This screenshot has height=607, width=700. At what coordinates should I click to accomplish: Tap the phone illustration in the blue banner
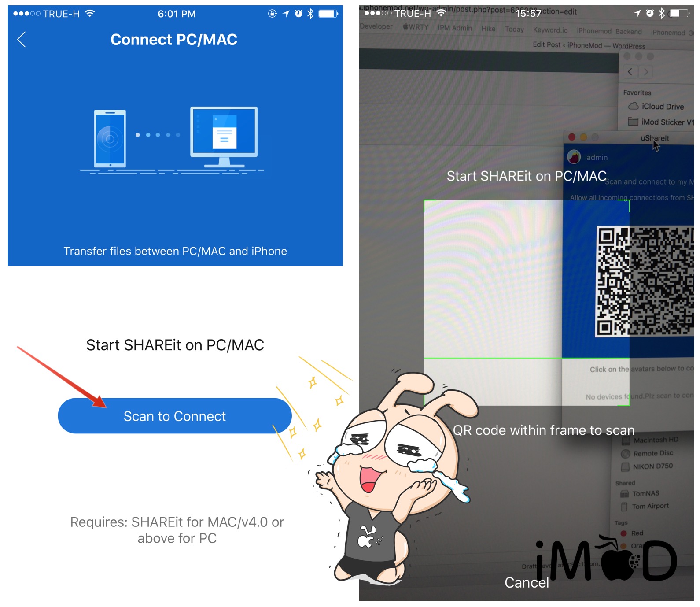pyautogui.click(x=110, y=138)
